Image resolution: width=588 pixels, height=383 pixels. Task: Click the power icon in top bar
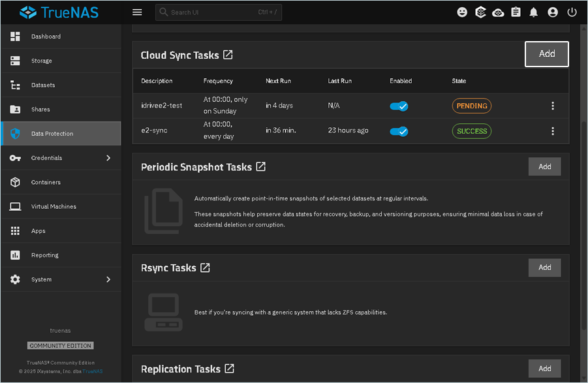572,12
